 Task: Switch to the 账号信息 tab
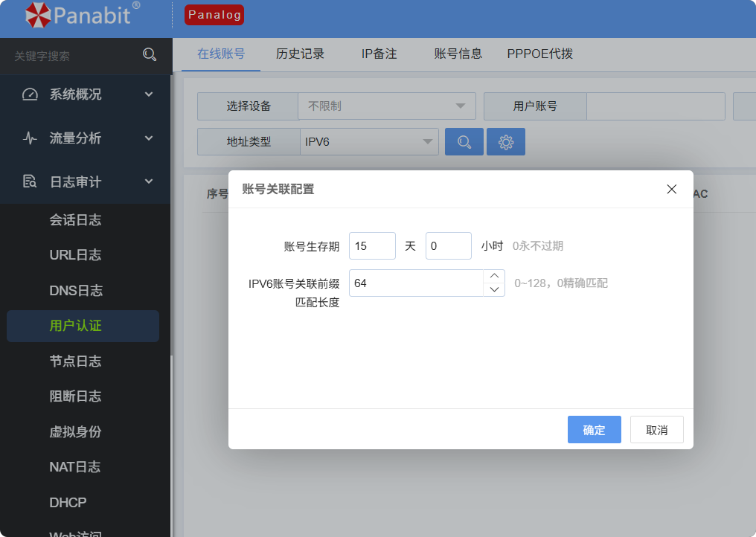[458, 54]
